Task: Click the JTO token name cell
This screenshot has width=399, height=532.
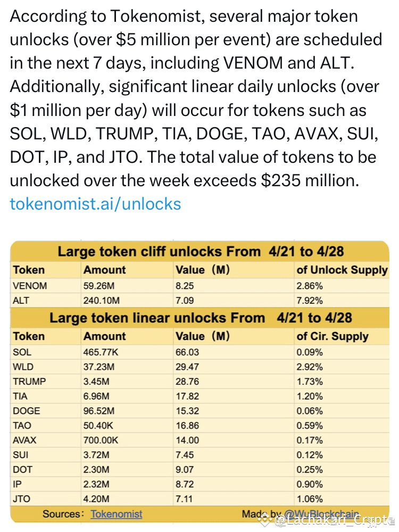Action: pyautogui.click(x=21, y=499)
